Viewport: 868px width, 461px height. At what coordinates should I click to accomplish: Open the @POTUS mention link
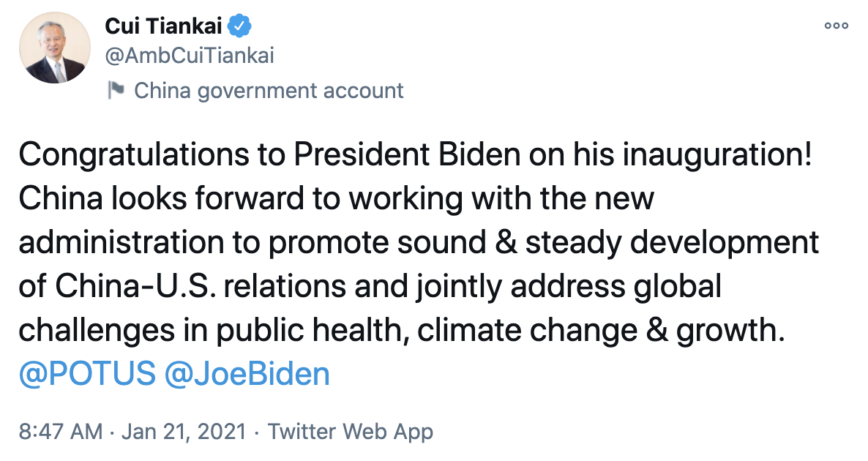[x=87, y=374]
